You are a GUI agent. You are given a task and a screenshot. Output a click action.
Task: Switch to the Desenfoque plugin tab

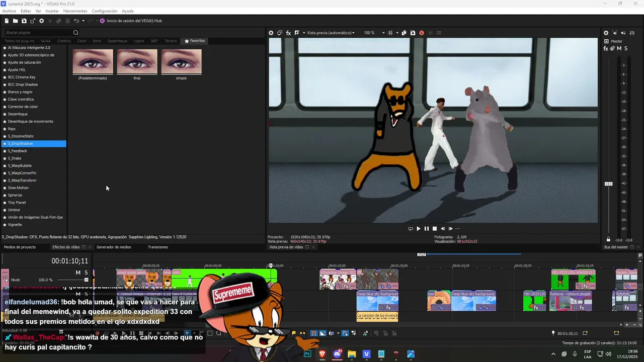[117, 41]
